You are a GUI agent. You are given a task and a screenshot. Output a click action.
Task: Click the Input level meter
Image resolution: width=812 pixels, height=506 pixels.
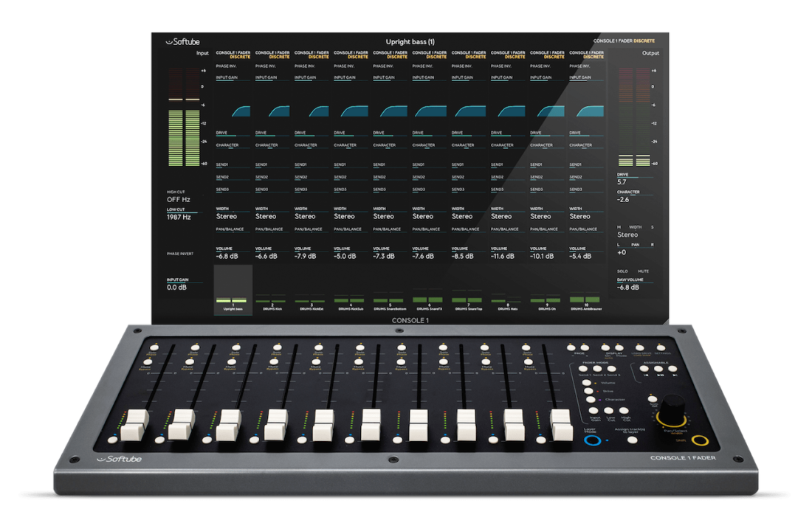184,117
